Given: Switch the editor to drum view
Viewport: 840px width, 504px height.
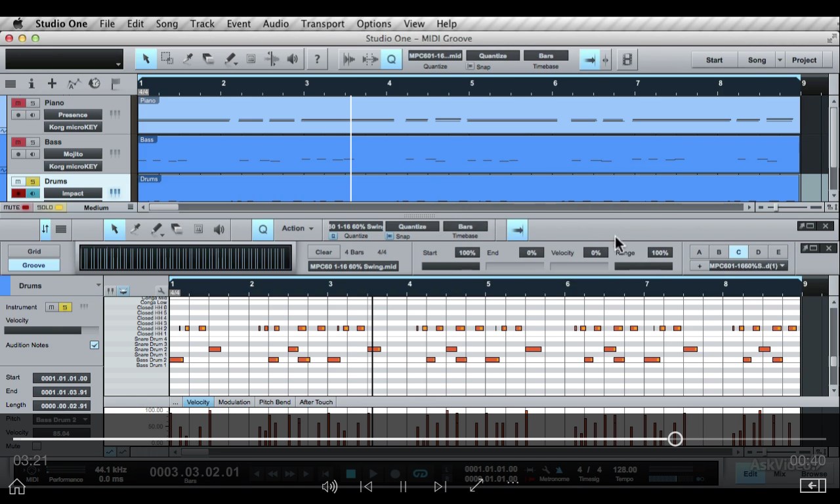Looking at the screenshot, I should (x=123, y=291).
